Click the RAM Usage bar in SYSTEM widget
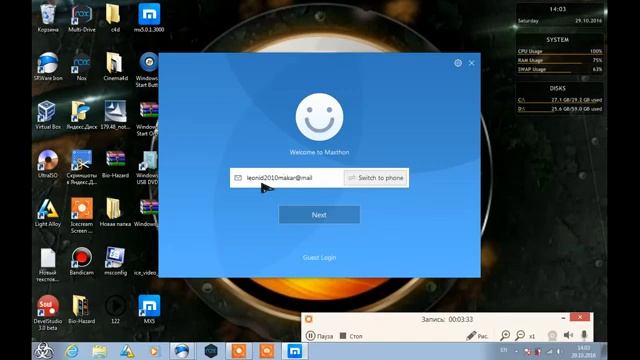640x360 pixels. tap(560, 61)
